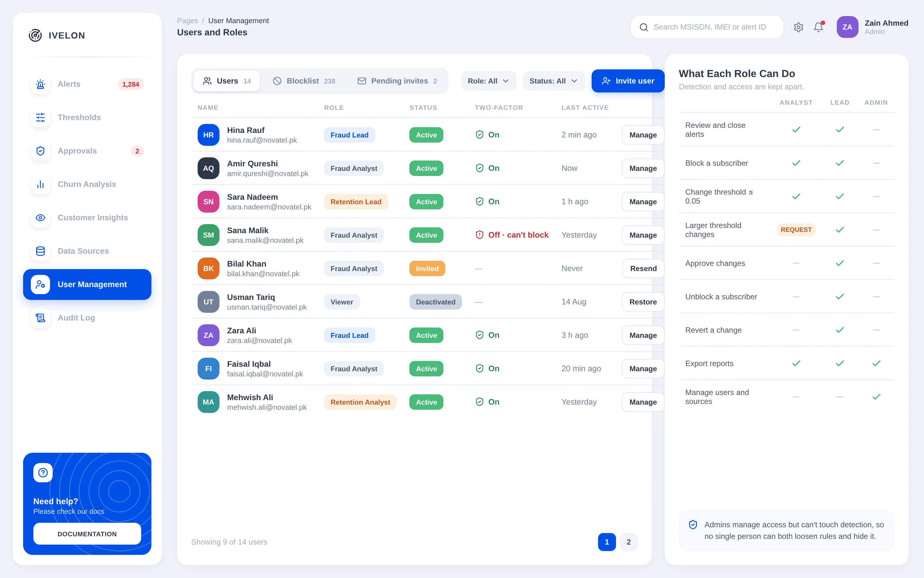This screenshot has width=924, height=578.
Task: Click the MA avatar for Mehwish Ali
Action: coord(209,402)
